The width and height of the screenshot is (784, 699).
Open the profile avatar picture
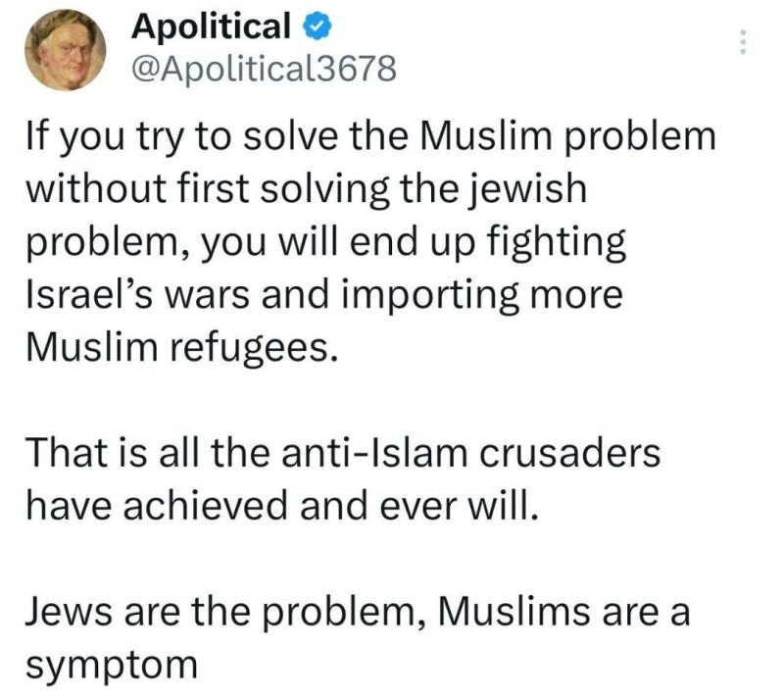pyautogui.click(x=66, y=50)
